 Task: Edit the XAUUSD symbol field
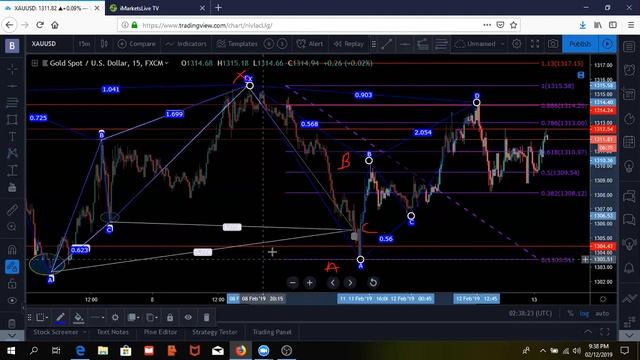pyautogui.click(x=44, y=44)
